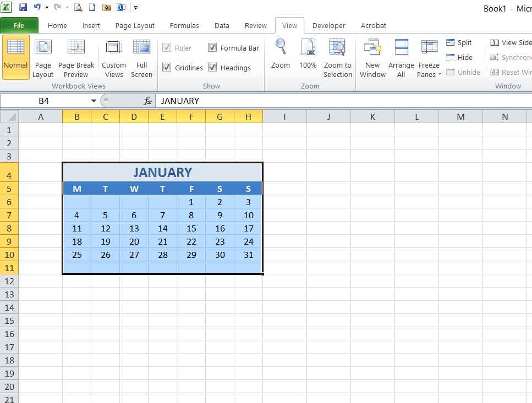The height and width of the screenshot is (403, 532).
Task: Open a New Window
Action: pyautogui.click(x=372, y=57)
